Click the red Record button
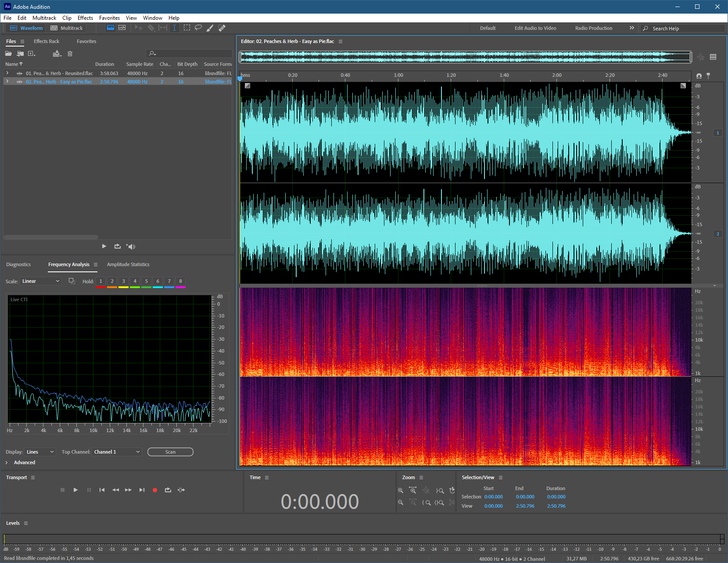The width and height of the screenshot is (728, 563). (154, 490)
